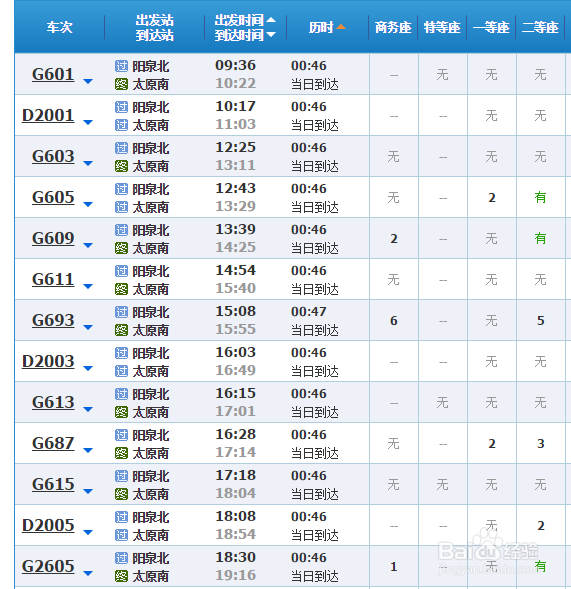Click the down arrow next to 到达时间
The image size is (571, 589).
pyautogui.click(x=271, y=35)
